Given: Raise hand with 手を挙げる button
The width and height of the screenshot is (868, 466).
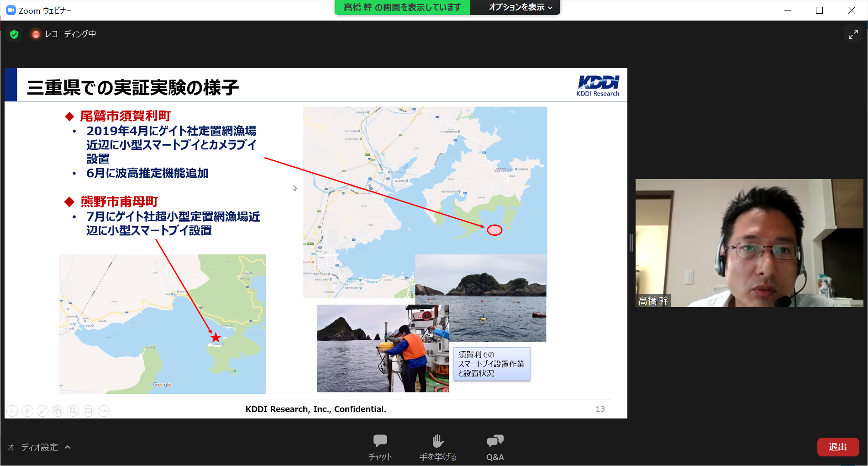Looking at the screenshot, I should [x=437, y=447].
